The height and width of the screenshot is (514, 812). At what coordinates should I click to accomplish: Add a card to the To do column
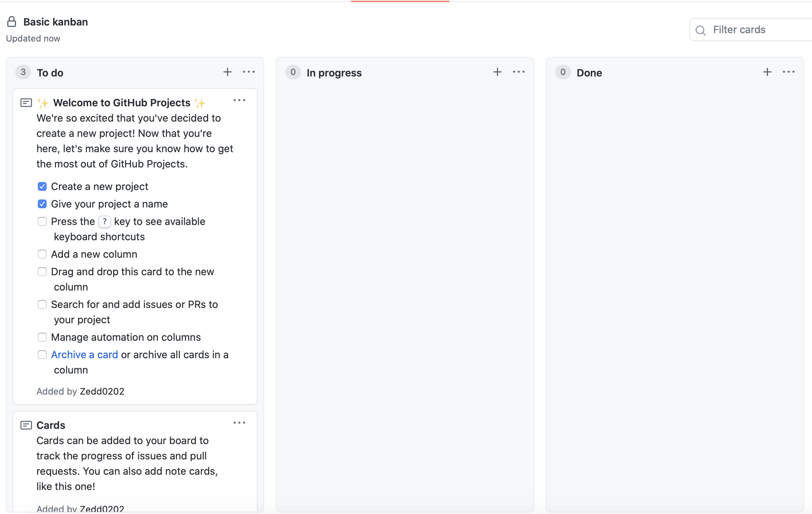227,72
